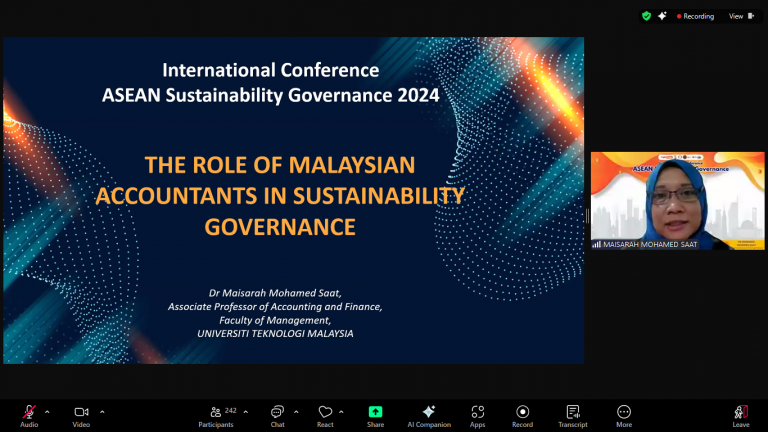The width and height of the screenshot is (768, 432).
Task: Click the 242 participants count
Action: [231, 410]
